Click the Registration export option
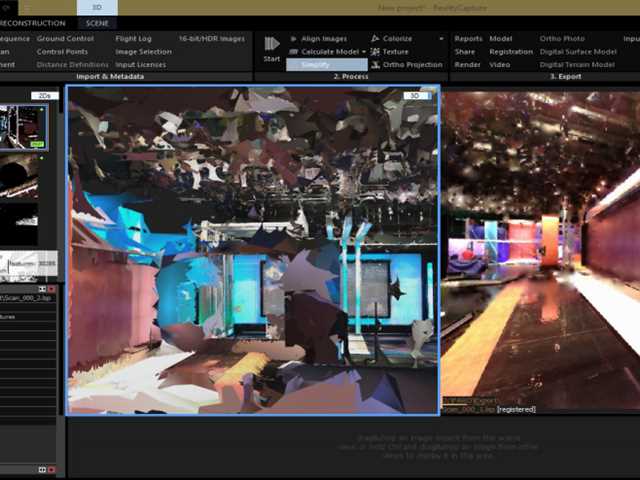 tap(511, 51)
